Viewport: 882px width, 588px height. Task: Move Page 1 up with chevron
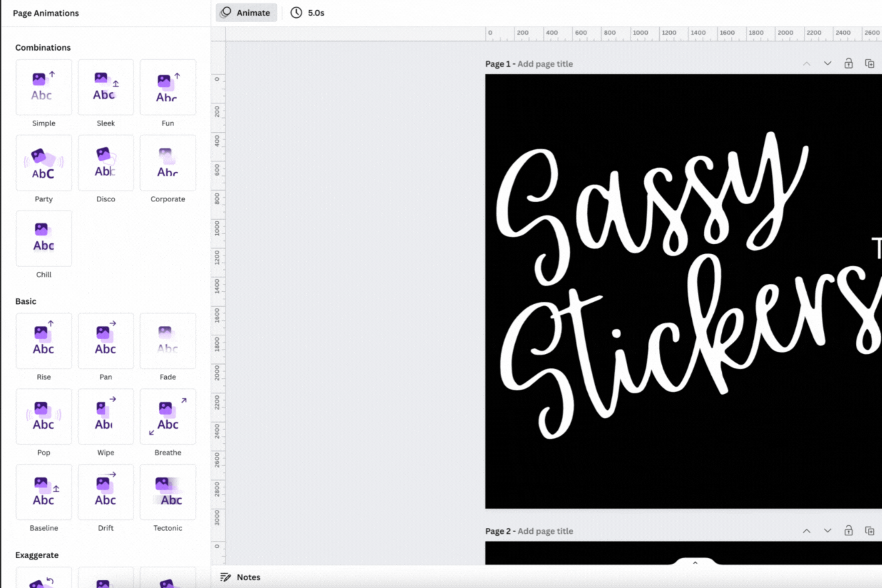807,64
